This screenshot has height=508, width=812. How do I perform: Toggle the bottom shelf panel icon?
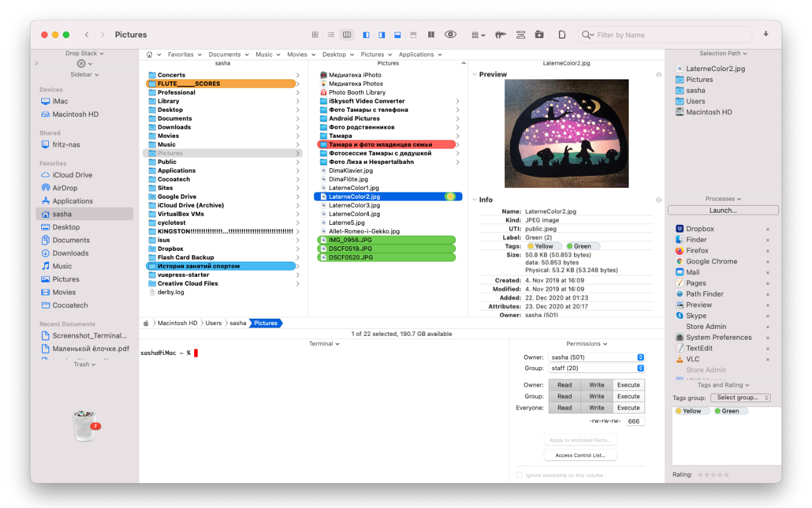(x=397, y=34)
